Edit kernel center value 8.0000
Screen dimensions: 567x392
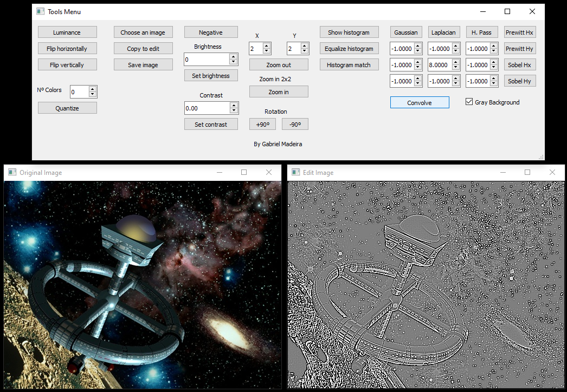click(x=440, y=64)
